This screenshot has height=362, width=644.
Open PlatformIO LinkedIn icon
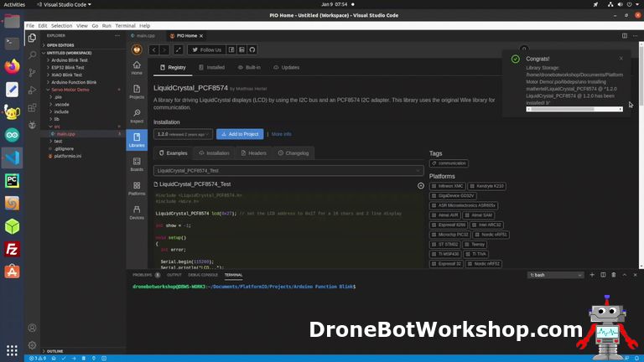(x=241, y=49)
